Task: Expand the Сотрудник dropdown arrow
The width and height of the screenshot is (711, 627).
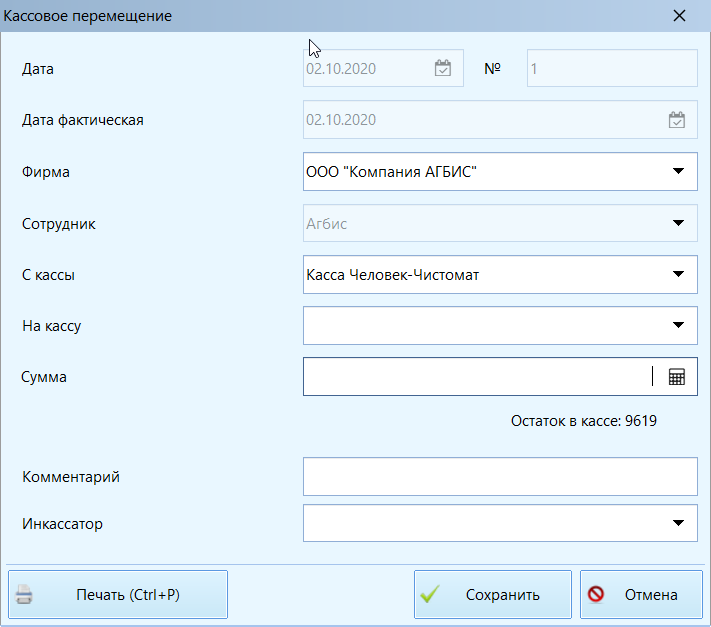Action: (677, 223)
